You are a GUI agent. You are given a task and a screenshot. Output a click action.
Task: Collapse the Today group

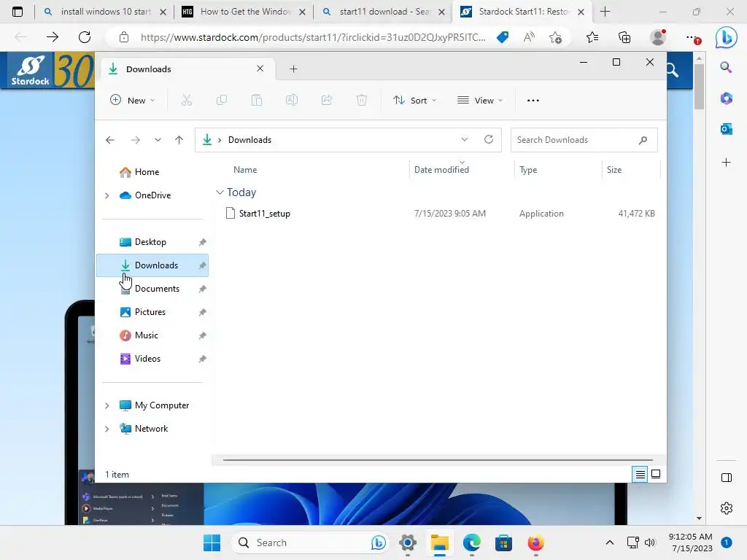(220, 192)
